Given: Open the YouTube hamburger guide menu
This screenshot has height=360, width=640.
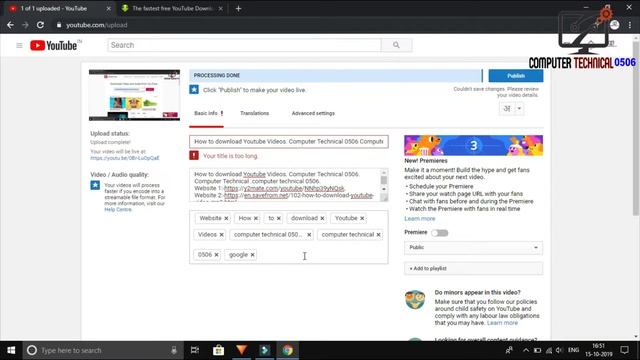Looking at the screenshot, I should tap(19, 45).
